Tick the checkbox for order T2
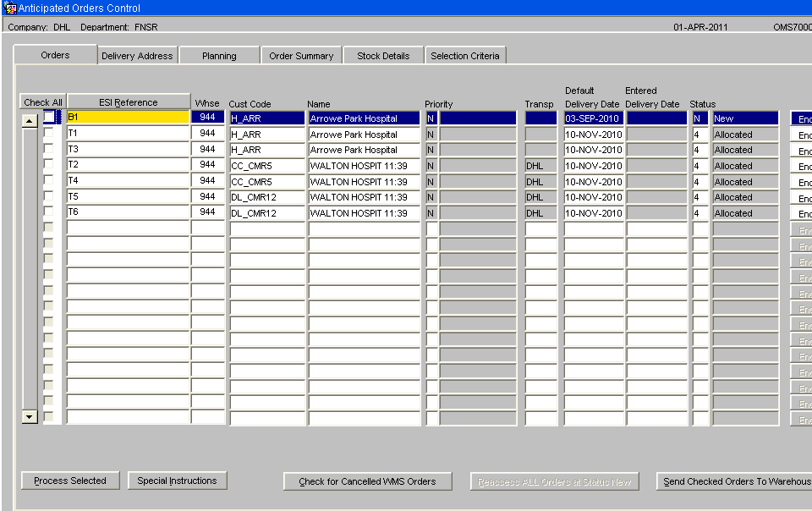812x511 pixels. click(x=49, y=163)
